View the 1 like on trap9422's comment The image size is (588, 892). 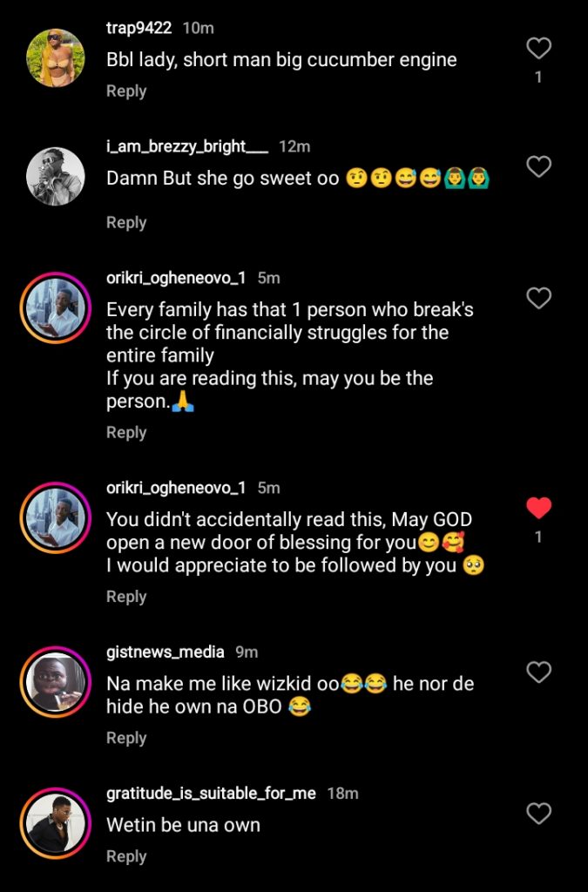click(x=539, y=75)
